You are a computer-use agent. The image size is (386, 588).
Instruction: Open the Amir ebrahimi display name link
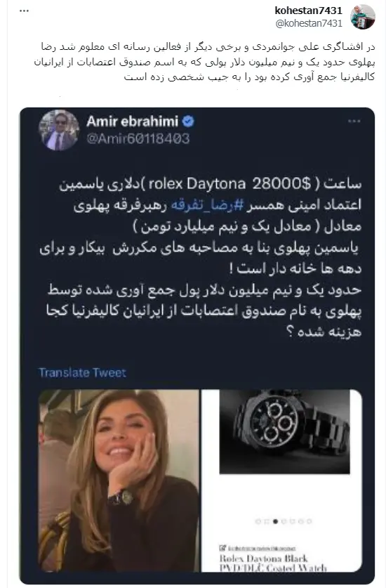[x=132, y=121]
